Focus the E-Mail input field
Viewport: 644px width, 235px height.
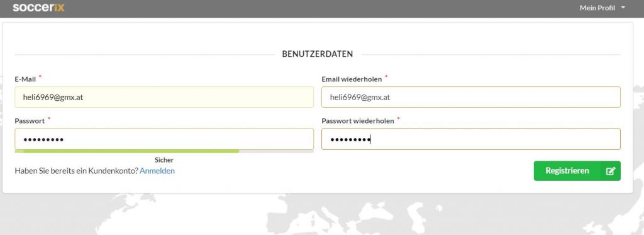(164, 97)
